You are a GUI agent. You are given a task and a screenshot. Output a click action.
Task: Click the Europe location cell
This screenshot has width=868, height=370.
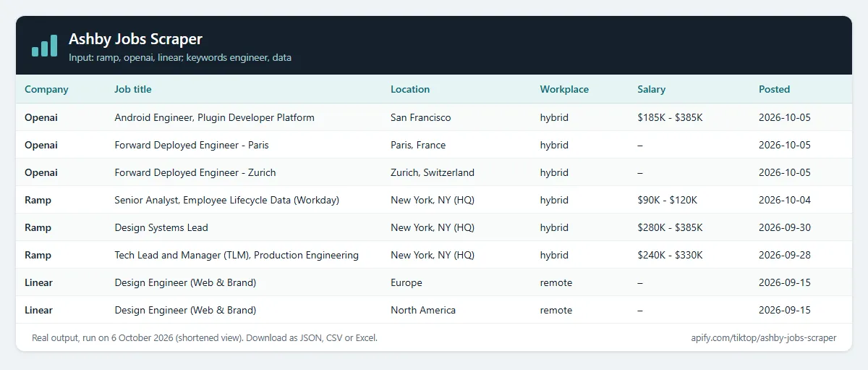coord(407,282)
